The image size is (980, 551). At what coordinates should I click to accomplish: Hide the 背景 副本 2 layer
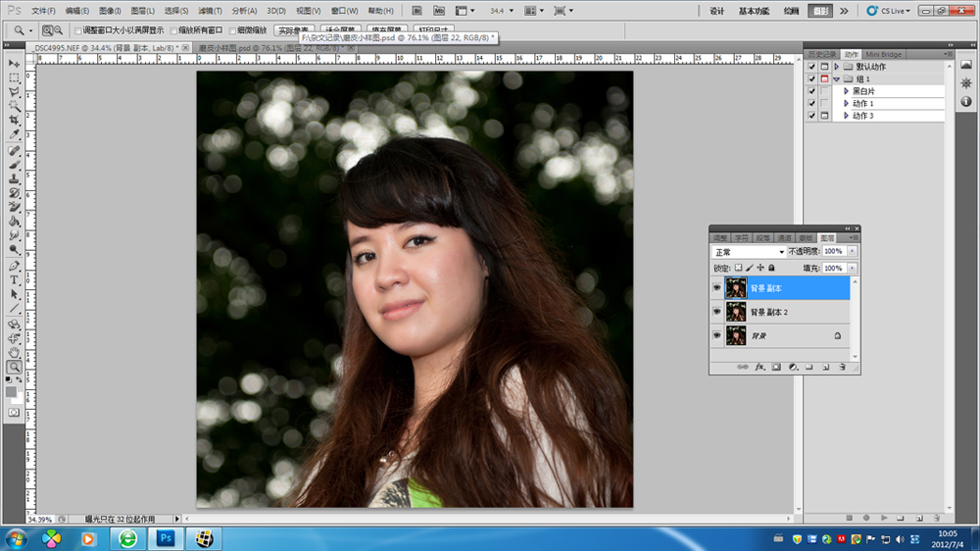pos(717,312)
